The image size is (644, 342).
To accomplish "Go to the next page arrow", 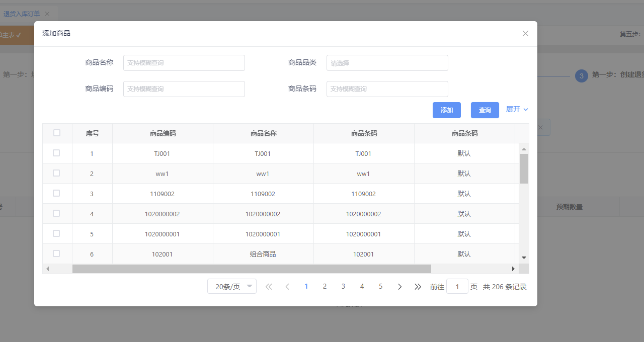I will coord(399,287).
